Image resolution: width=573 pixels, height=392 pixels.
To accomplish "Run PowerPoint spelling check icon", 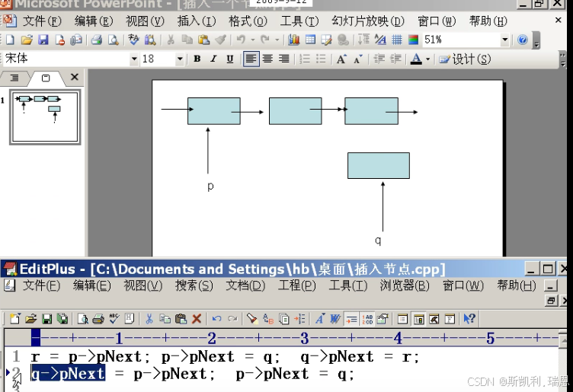I will click(133, 40).
